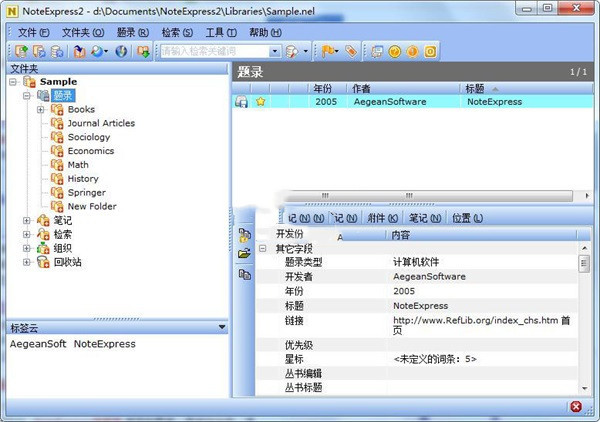
Task: Click the orange square icon at toolbar end
Action: 430,51
